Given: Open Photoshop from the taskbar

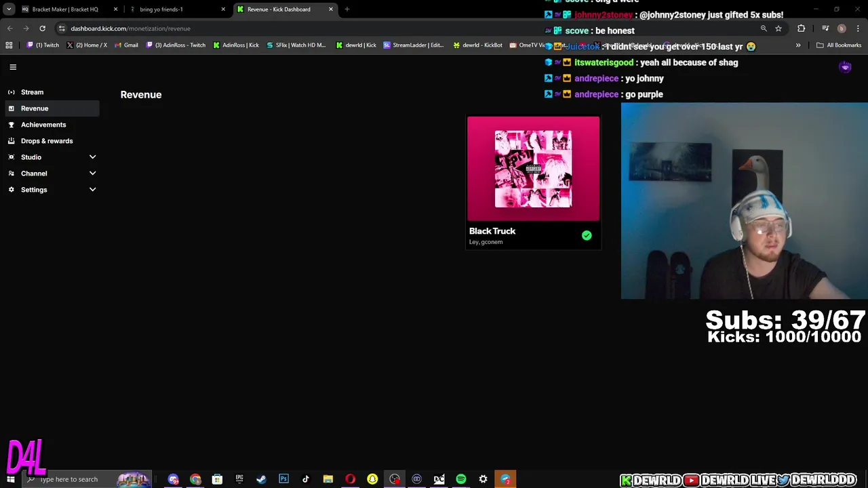Looking at the screenshot, I should point(283,479).
